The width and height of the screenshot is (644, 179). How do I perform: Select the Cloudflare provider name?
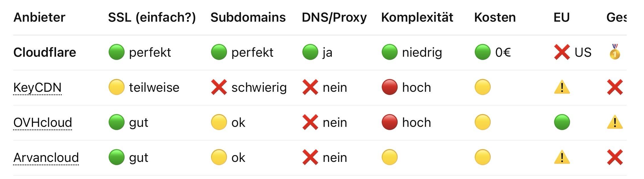[45, 52]
